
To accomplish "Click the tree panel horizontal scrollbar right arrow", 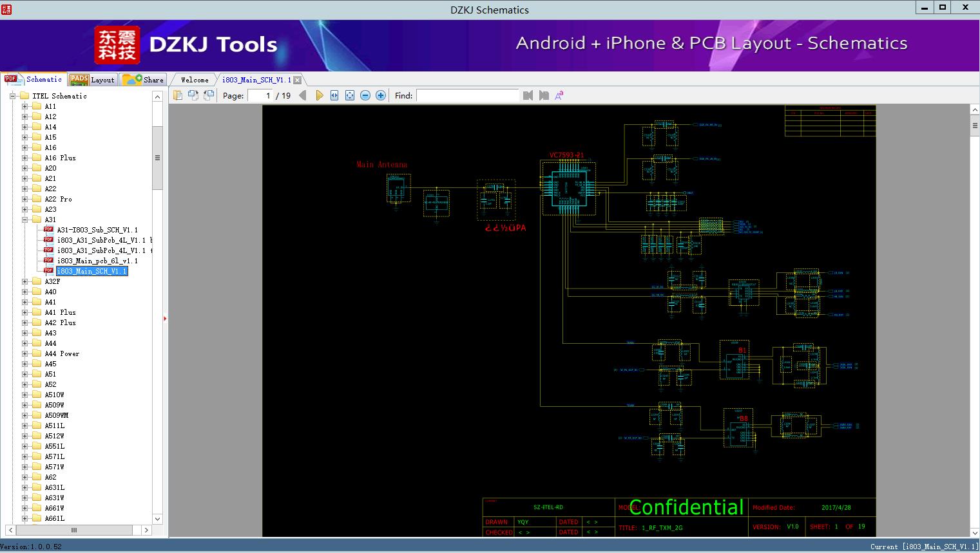I will click(x=146, y=530).
